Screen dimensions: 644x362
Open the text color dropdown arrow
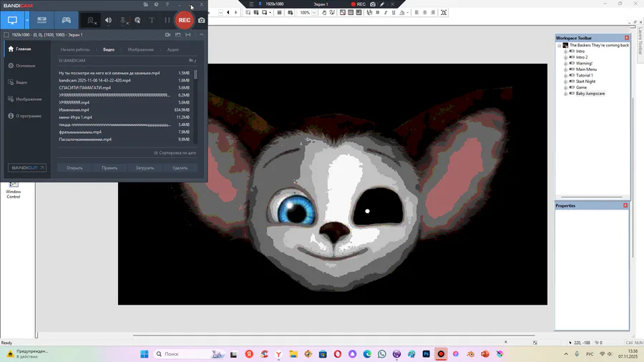pos(407,13)
